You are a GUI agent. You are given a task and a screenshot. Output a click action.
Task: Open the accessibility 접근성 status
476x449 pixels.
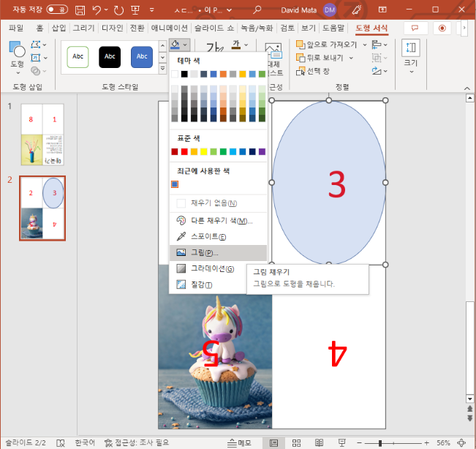pyautogui.click(x=137, y=443)
